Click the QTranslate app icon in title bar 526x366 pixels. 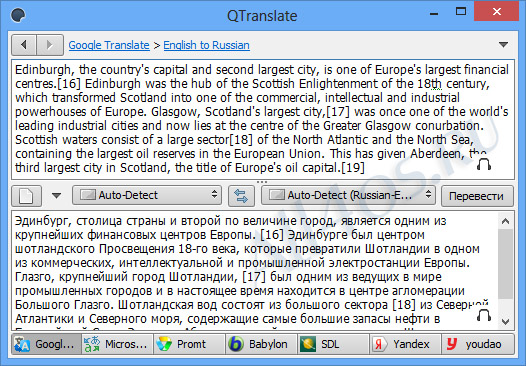tap(18, 15)
